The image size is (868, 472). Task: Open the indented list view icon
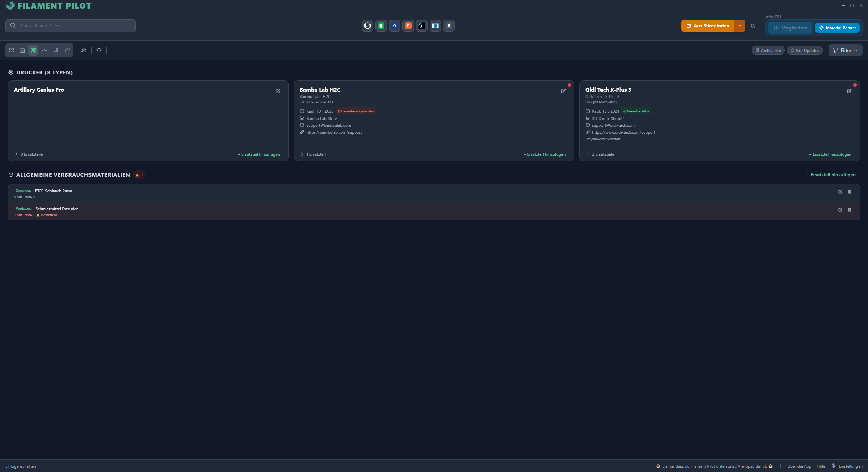click(x=45, y=50)
